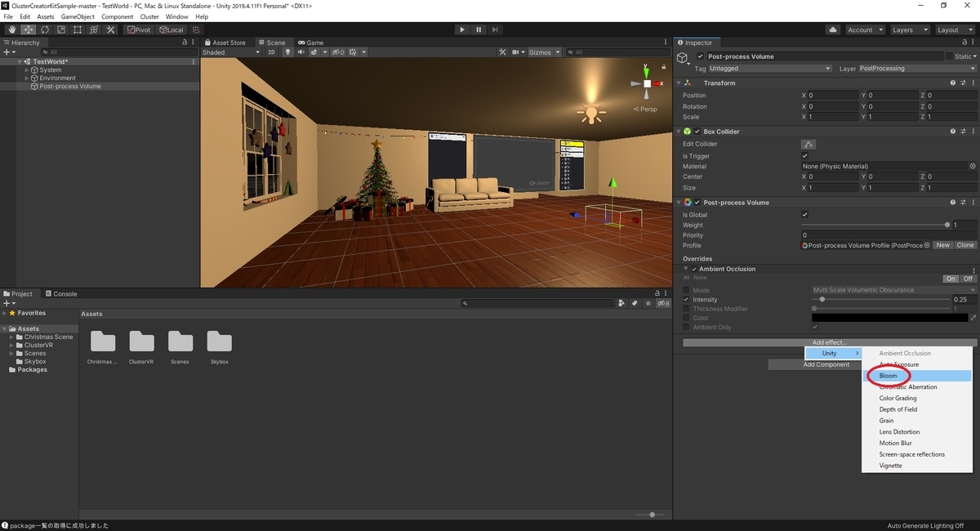Viewport: 980px width, 531px height.
Task: Uncheck the Post-process Volume active checkbox
Action: pyautogui.click(x=700, y=56)
